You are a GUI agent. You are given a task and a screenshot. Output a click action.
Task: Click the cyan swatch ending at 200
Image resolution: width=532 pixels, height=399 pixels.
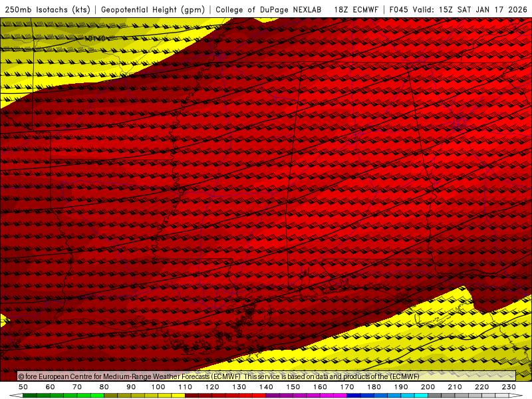pyautogui.click(x=421, y=396)
